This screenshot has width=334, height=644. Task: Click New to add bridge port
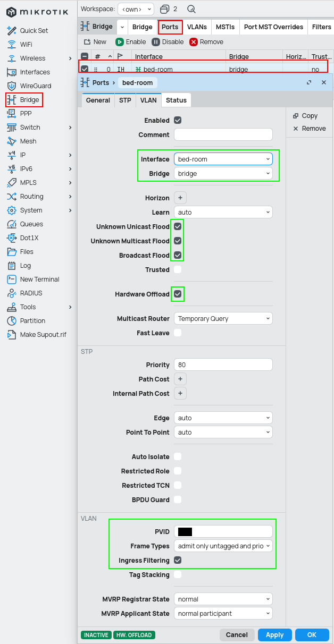95,42
